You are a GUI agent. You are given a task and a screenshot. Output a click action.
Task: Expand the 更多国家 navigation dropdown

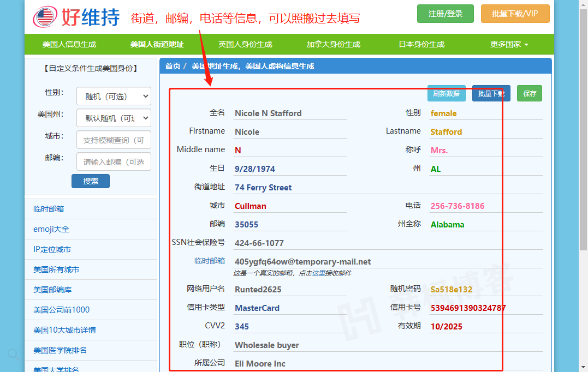coord(508,44)
